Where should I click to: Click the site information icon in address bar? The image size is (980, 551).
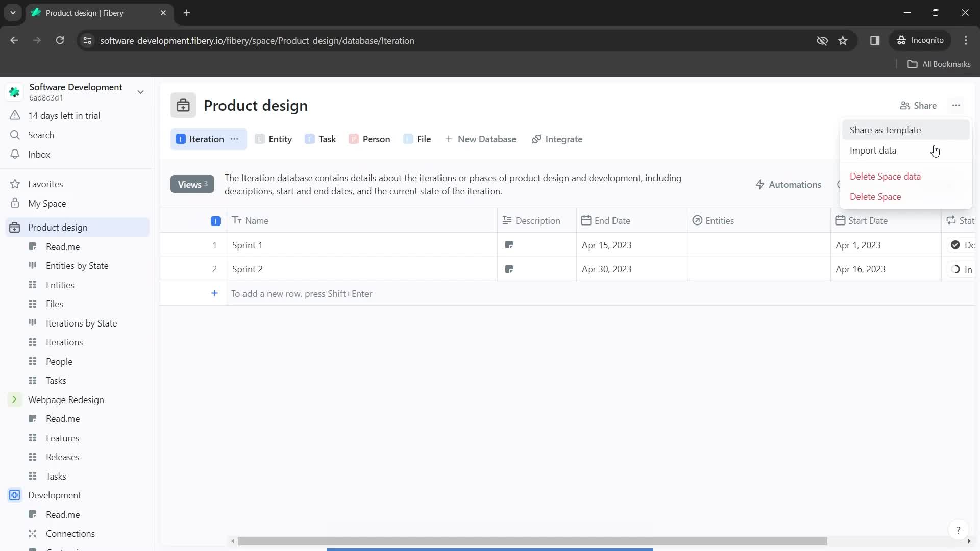[x=87, y=40]
